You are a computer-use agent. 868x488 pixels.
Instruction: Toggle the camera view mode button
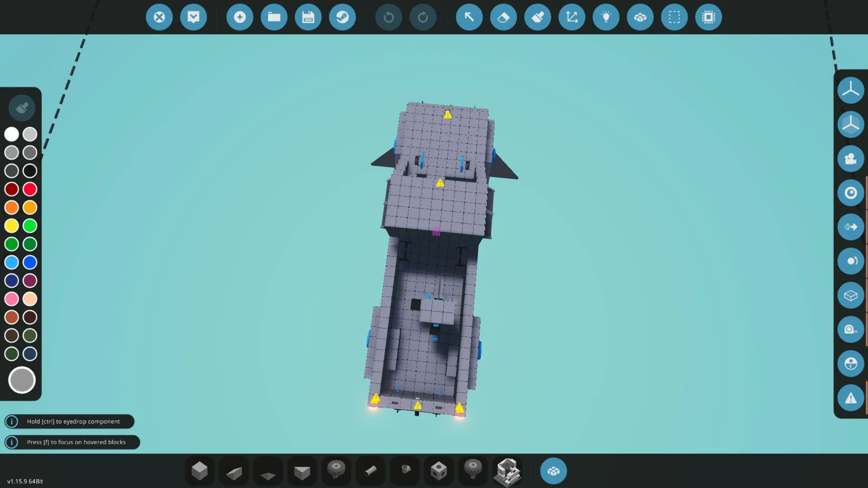(x=850, y=159)
